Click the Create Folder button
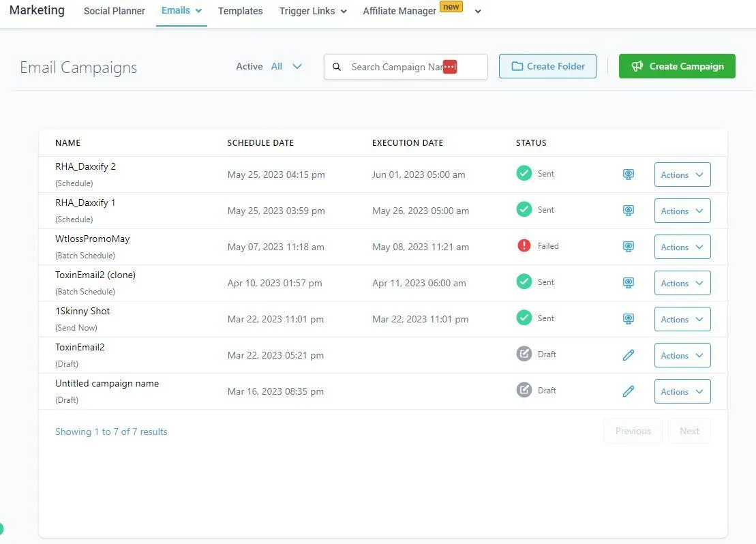Image resolution: width=756 pixels, height=544 pixels. tap(547, 66)
